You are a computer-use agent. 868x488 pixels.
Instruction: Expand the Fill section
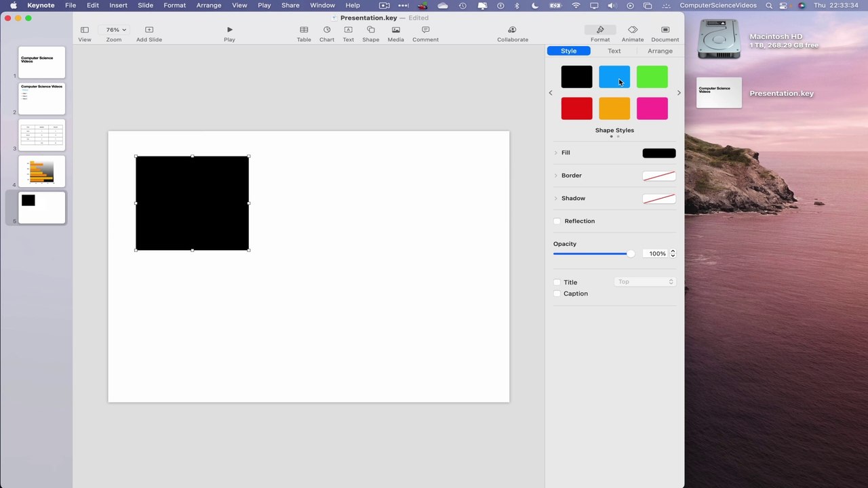click(556, 152)
